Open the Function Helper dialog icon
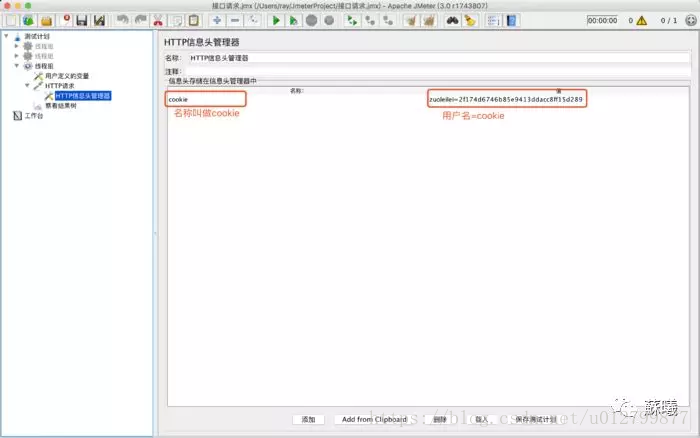 click(493, 21)
